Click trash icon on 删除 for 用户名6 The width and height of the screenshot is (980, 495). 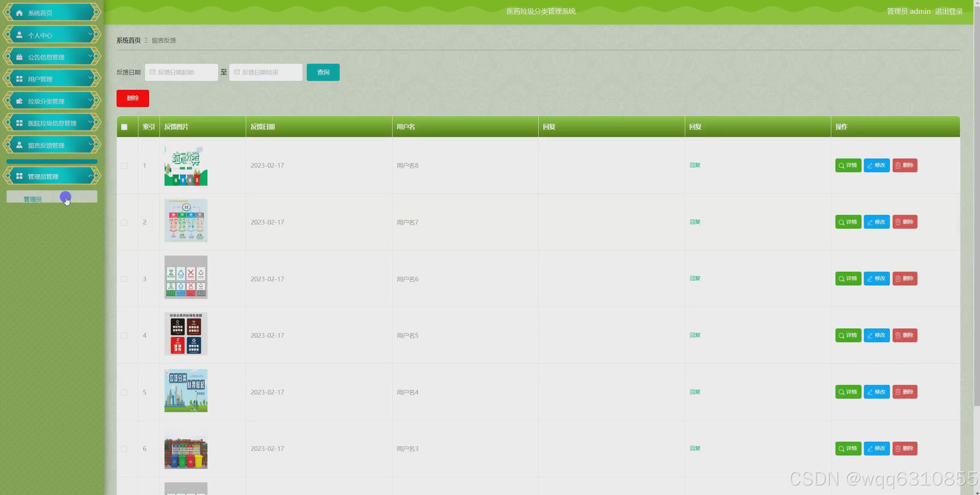click(x=898, y=279)
